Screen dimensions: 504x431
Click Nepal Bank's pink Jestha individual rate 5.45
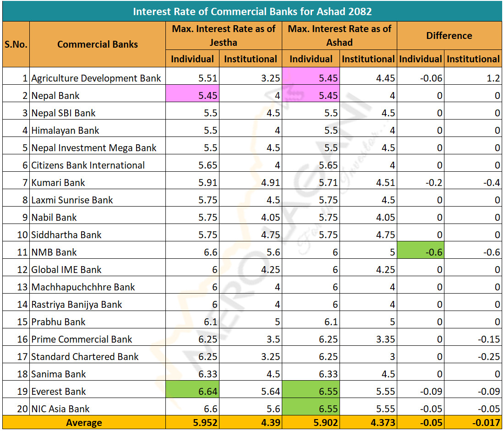point(192,93)
